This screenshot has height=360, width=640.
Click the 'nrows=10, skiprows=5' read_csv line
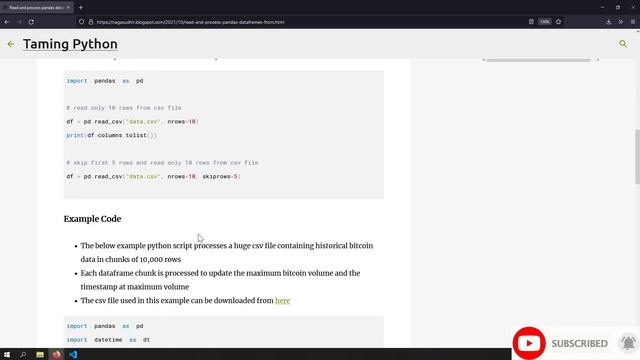[x=153, y=176]
